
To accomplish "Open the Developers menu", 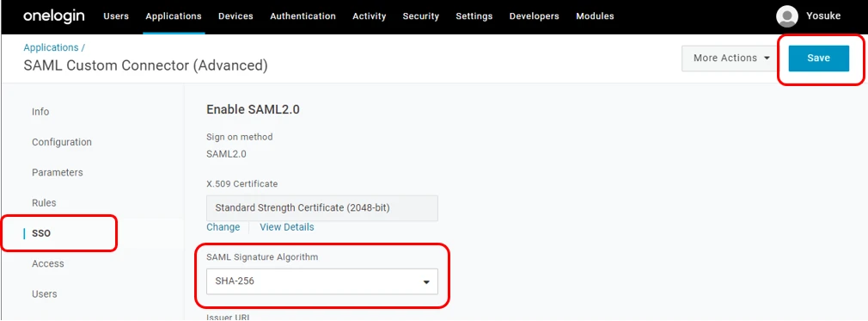I will (x=535, y=16).
